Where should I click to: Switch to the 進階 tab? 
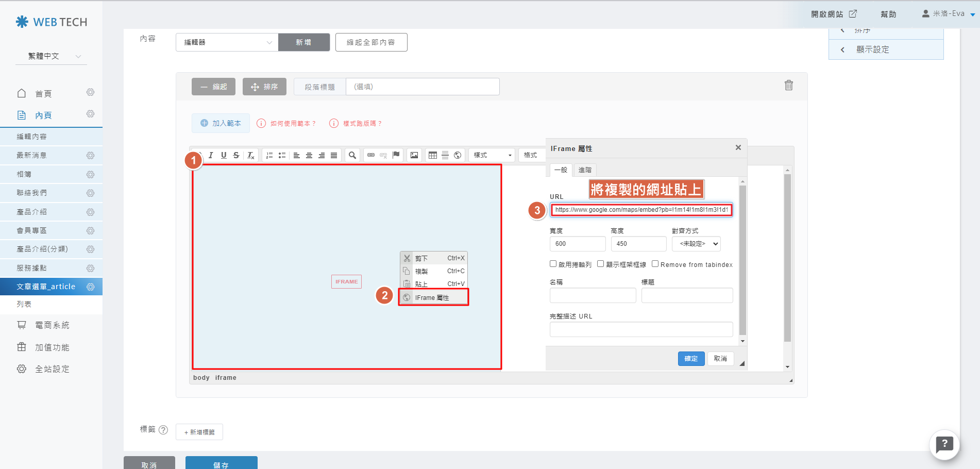point(585,170)
